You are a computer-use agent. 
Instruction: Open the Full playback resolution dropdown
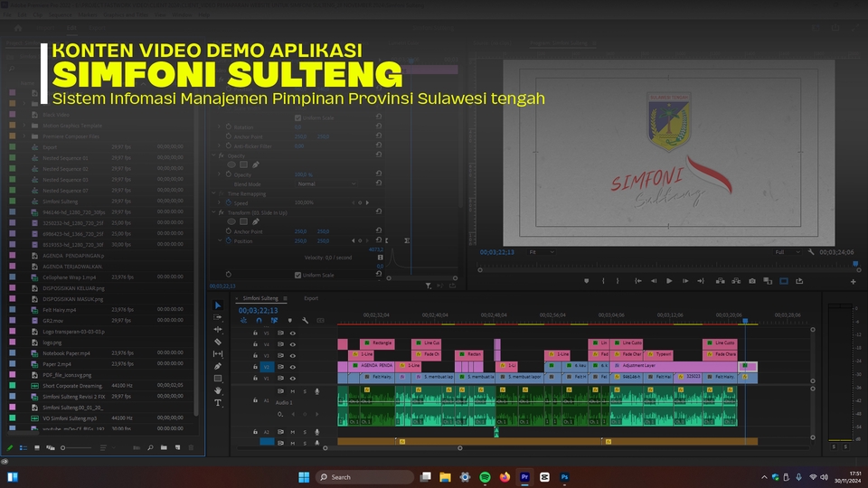pyautogui.click(x=788, y=252)
